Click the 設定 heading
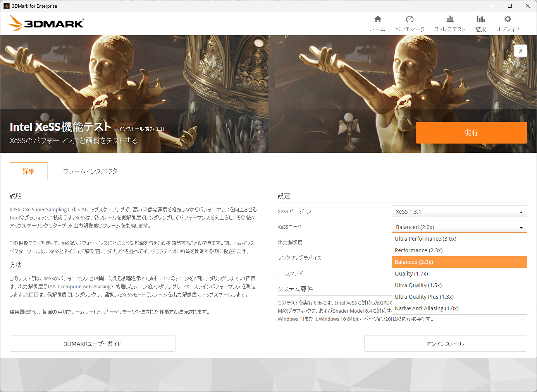The width and height of the screenshot is (537, 392). click(x=284, y=196)
